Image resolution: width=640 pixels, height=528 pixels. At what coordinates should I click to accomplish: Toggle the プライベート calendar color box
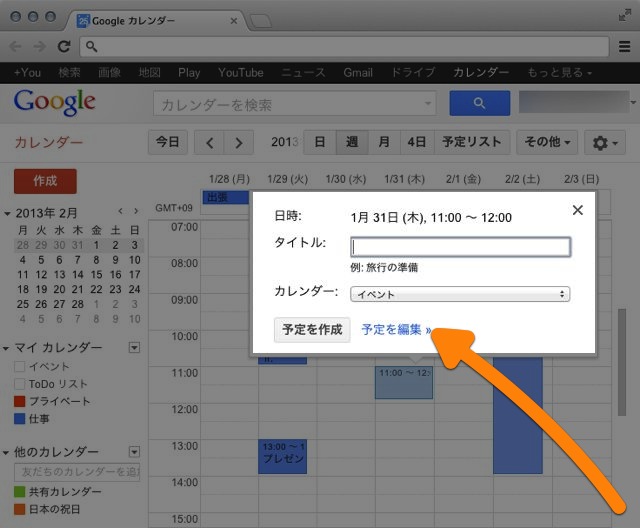[20, 401]
